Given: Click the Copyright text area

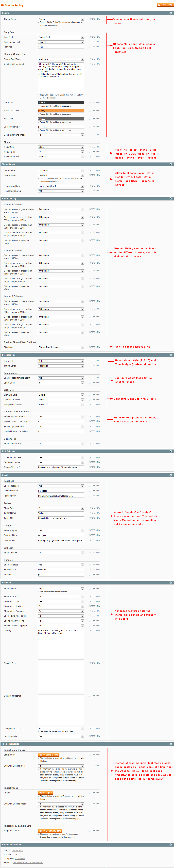Looking at the screenshot, I should [x=61, y=644].
